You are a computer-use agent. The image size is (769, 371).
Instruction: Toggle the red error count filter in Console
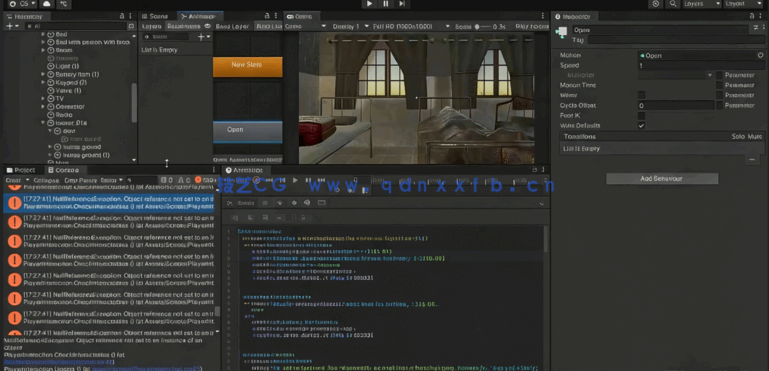[205, 180]
